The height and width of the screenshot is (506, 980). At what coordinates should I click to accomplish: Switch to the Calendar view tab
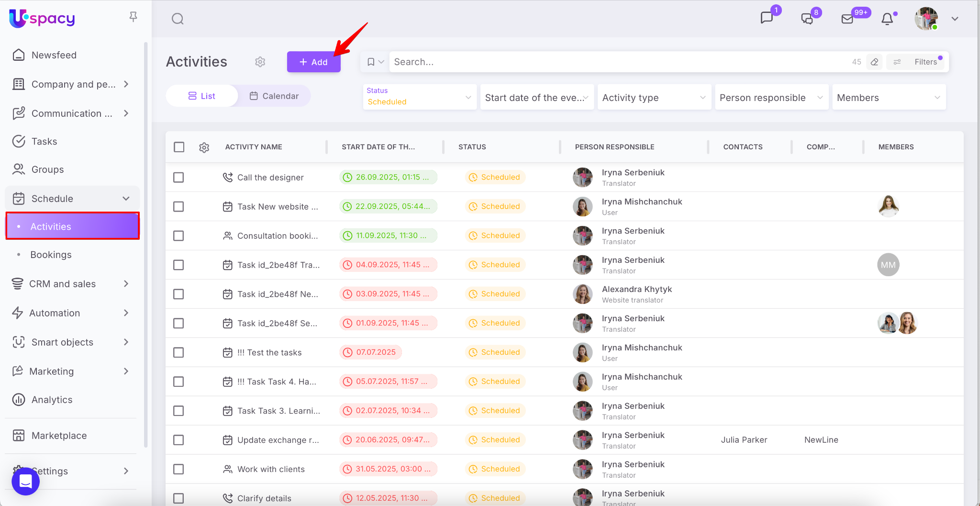point(274,96)
